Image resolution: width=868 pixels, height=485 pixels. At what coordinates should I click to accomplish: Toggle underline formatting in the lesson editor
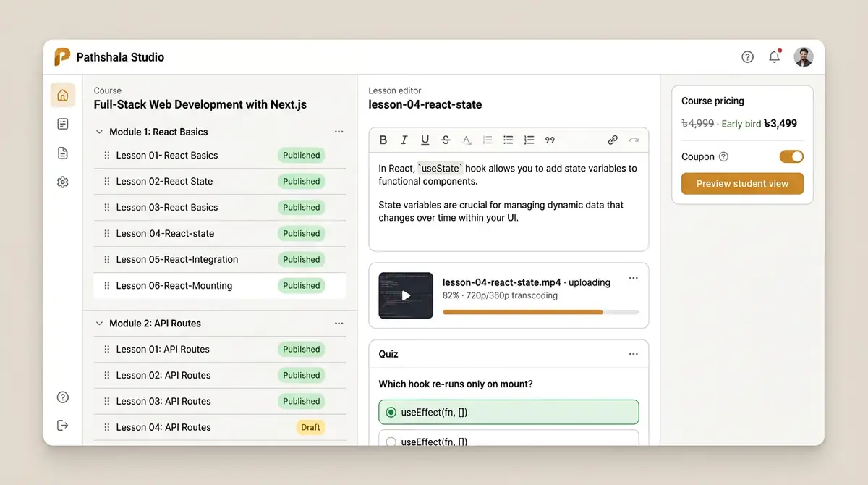tap(425, 140)
